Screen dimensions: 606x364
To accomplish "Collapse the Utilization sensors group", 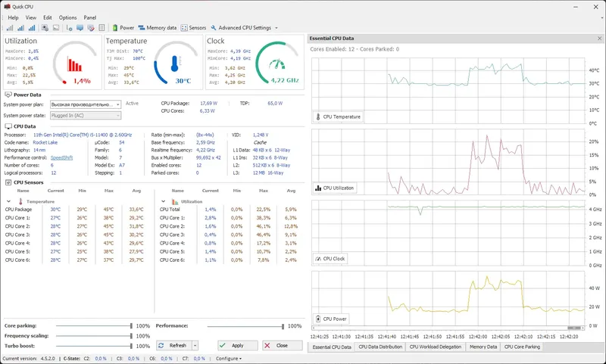I will (163, 201).
